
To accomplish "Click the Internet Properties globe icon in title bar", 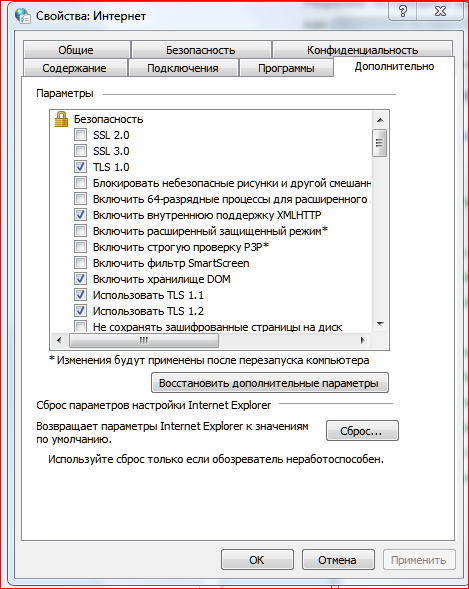I will click(x=23, y=16).
